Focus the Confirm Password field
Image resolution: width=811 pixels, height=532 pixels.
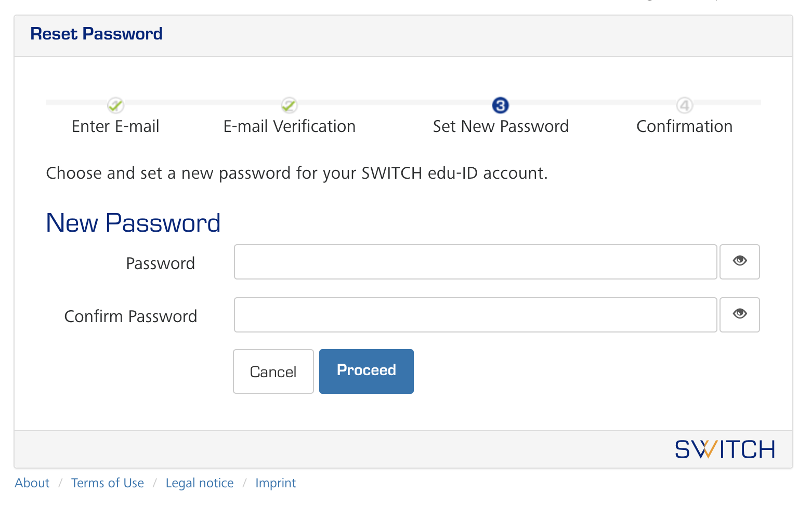tap(475, 315)
